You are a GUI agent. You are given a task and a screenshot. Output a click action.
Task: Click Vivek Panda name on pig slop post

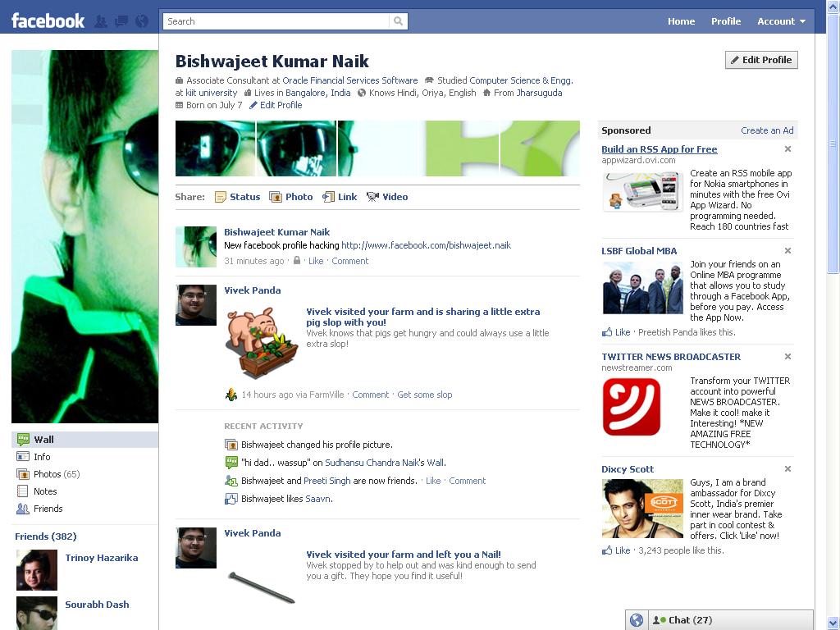pos(253,290)
